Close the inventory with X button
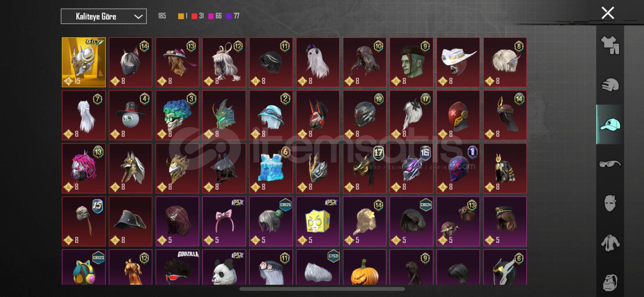 607,13
